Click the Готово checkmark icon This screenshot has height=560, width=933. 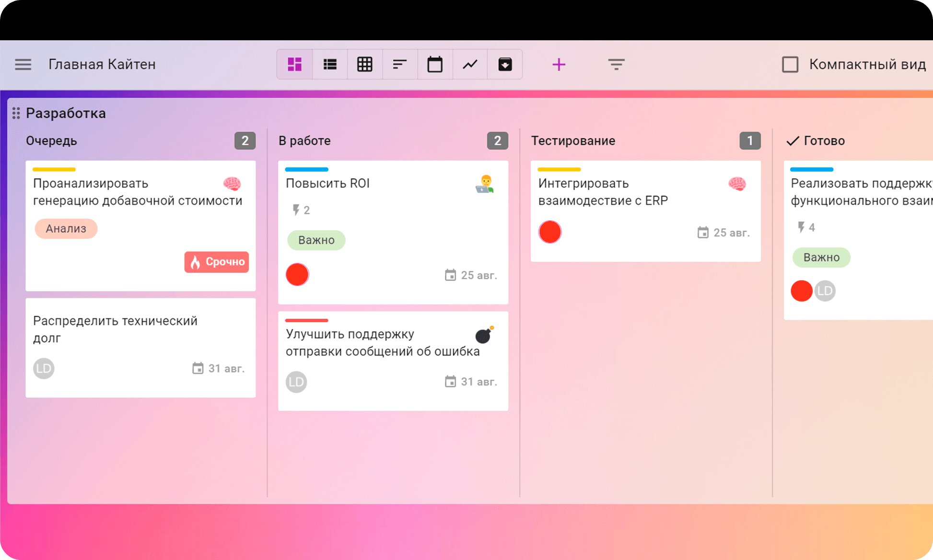coord(793,140)
